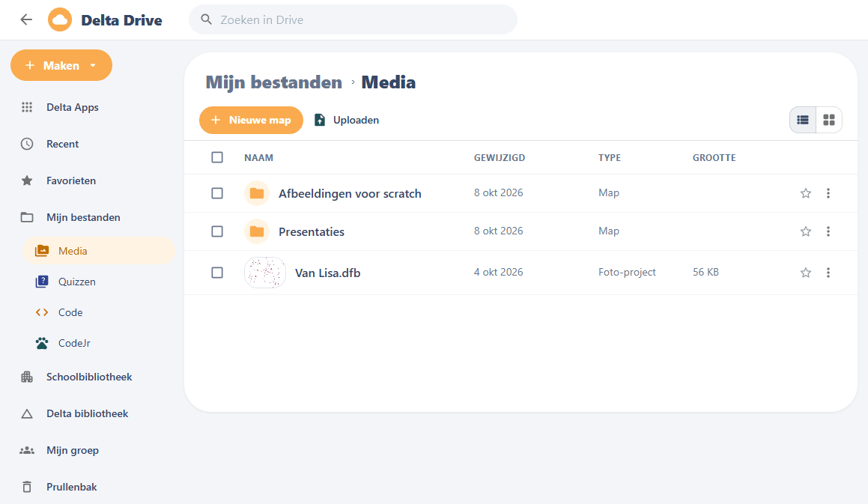
Task: Open more options for Van Lisa.dfb
Action: coord(828,273)
